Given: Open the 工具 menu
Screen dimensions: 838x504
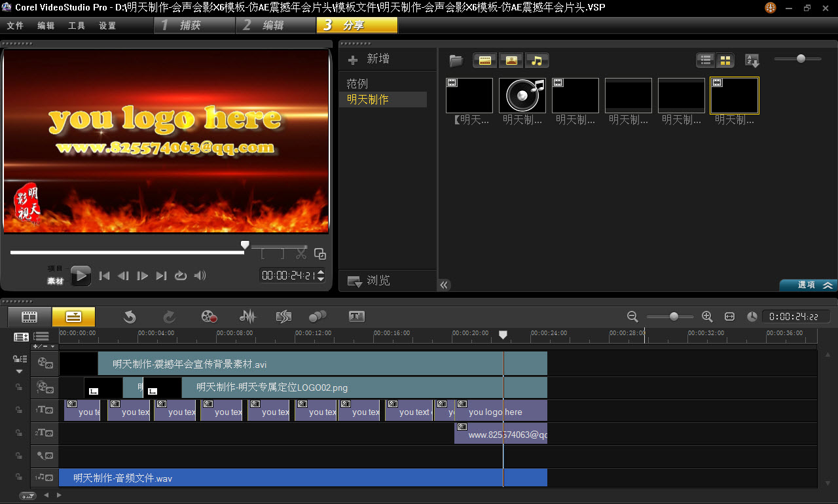Looking at the screenshot, I should [77, 26].
